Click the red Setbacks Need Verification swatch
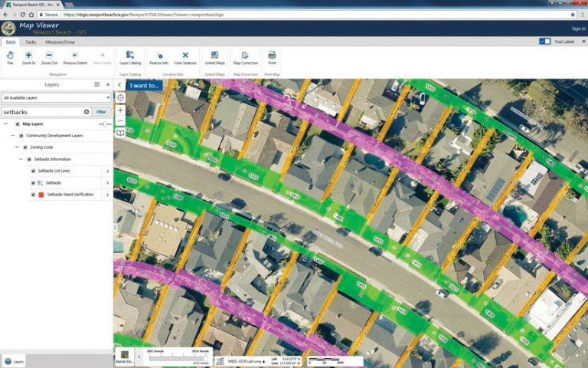 pyautogui.click(x=41, y=195)
